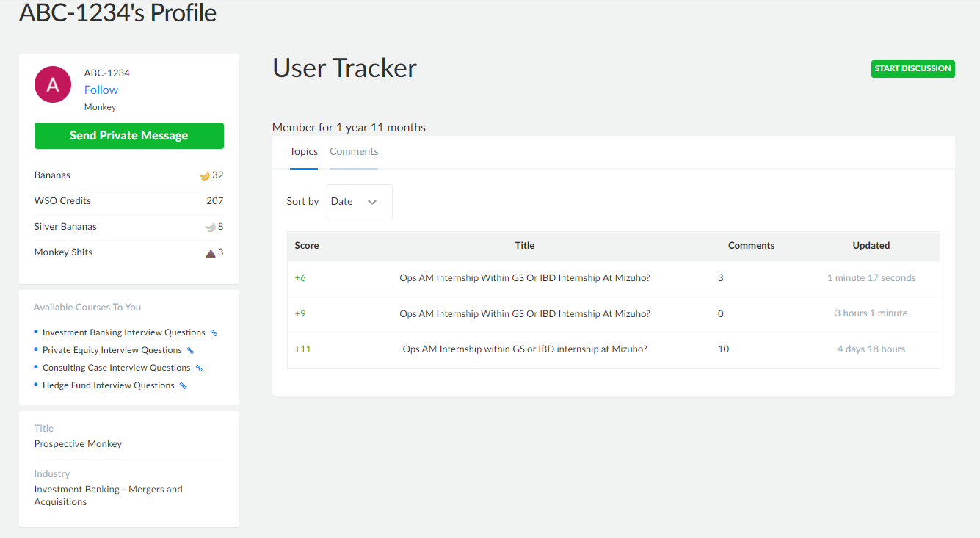980x538 pixels.
Task: Click the Updated column header
Action: click(x=871, y=246)
